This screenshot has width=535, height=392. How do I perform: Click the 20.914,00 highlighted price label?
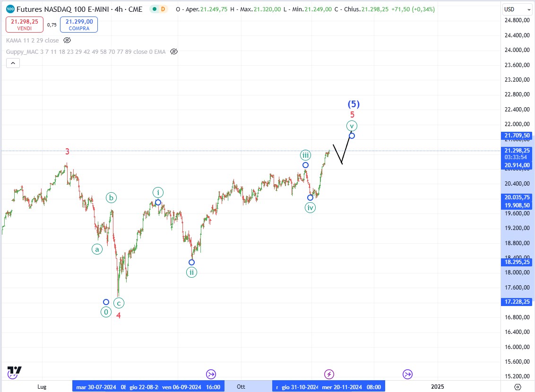pos(517,165)
